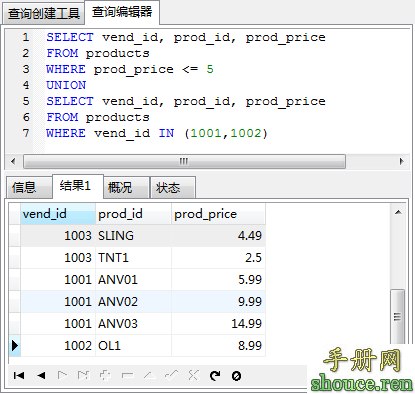Click row selector of OL1 row
The width and height of the screenshot is (415, 394).
click(15, 346)
